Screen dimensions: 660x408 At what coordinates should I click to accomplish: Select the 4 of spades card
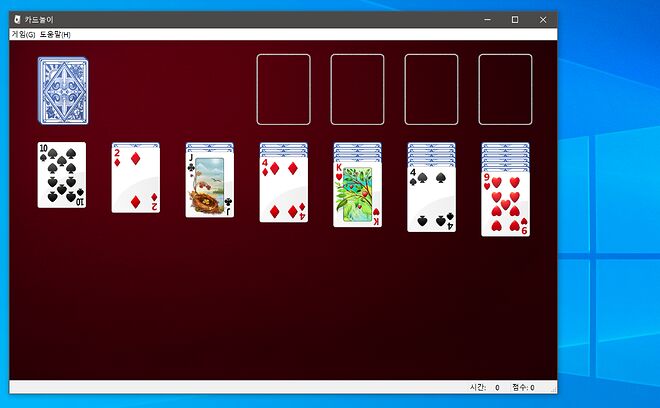[431, 199]
